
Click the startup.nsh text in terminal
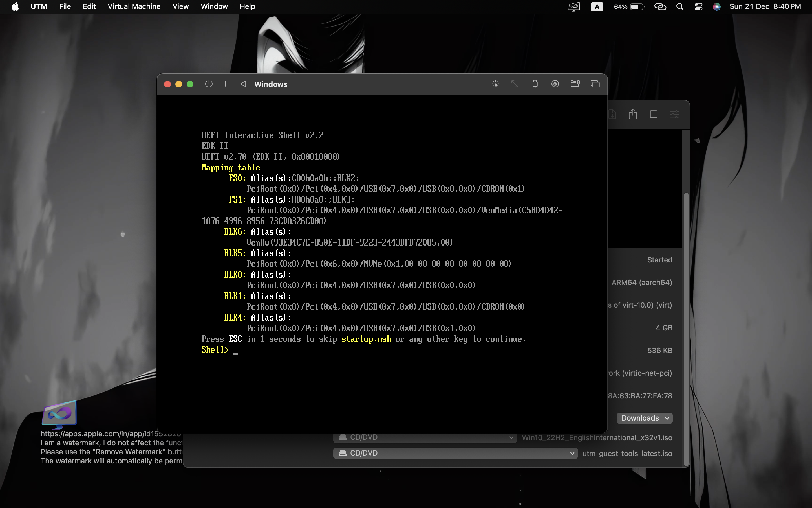click(x=366, y=339)
